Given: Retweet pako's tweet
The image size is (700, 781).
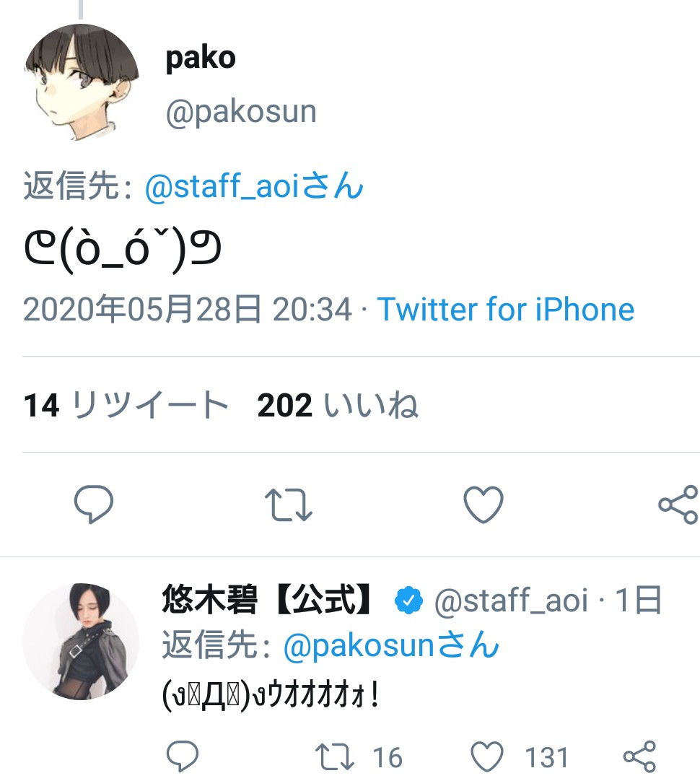Looking at the screenshot, I should pos(288,505).
